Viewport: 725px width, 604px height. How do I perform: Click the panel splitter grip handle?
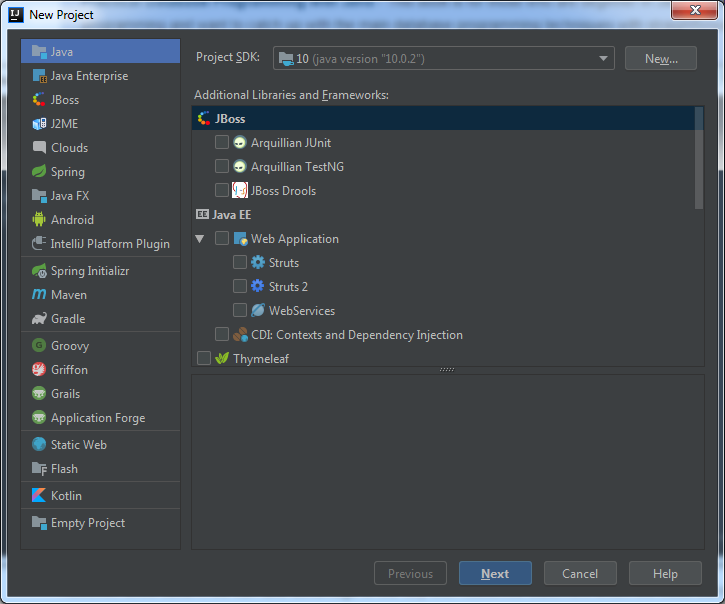[x=447, y=370]
